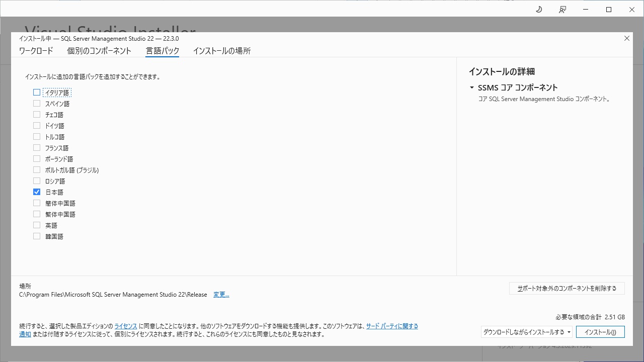
Task: Open the ライセンス hyperlink
Action: [125, 326]
